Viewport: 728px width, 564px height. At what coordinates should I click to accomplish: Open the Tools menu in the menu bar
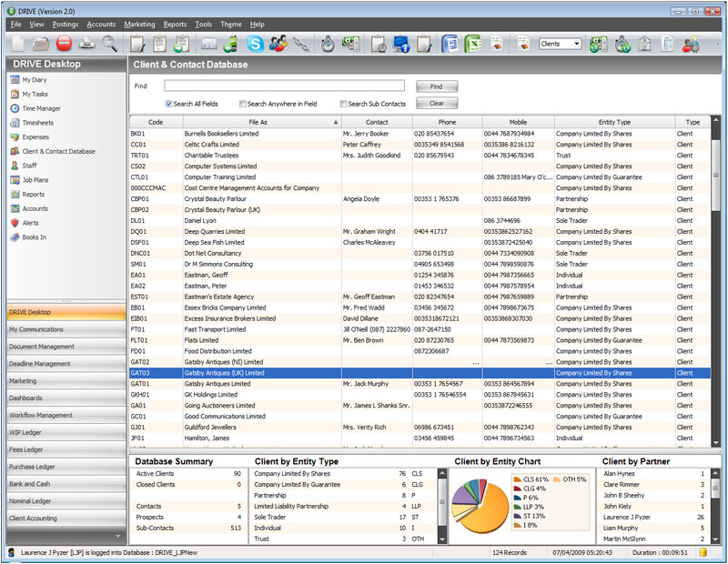pyautogui.click(x=203, y=25)
